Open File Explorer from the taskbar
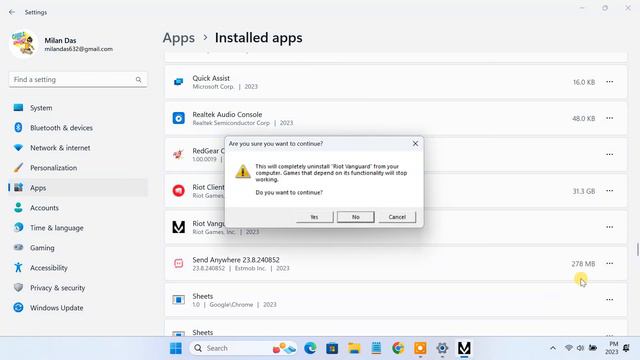 354,348
